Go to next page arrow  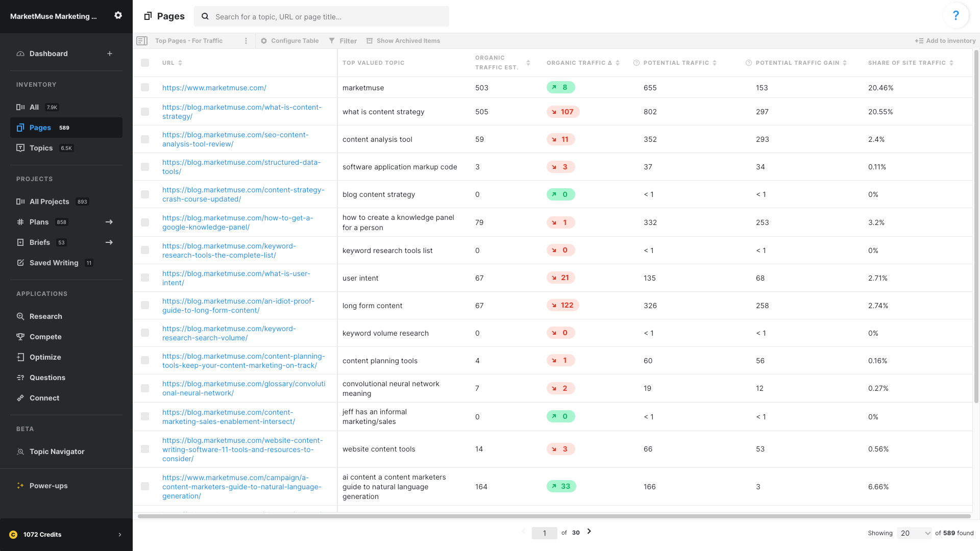point(590,532)
